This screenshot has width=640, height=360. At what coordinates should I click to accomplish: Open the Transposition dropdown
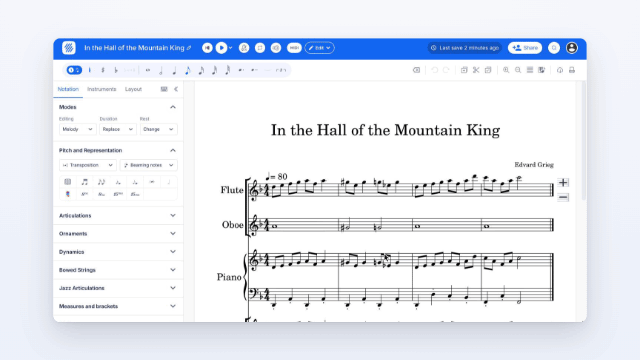pyautogui.click(x=88, y=165)
